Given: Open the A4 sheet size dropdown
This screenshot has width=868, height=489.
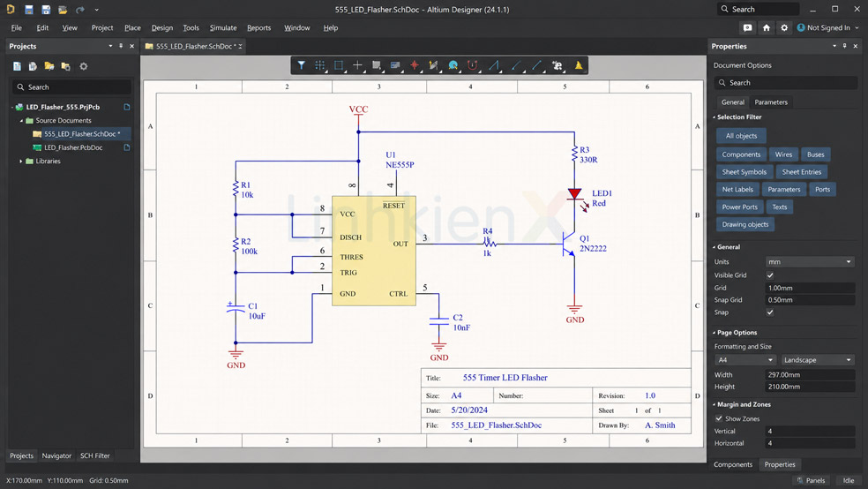Looking at the screenshot, I should 745,360.
